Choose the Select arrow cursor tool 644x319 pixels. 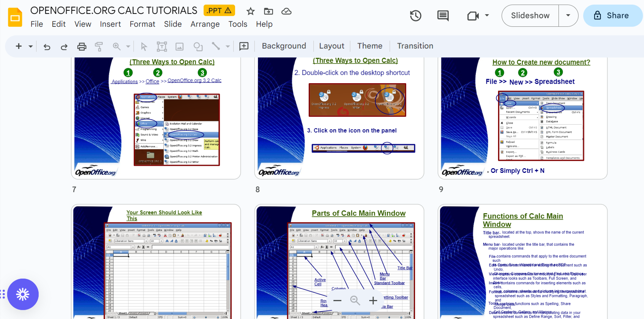coord(144,46)
